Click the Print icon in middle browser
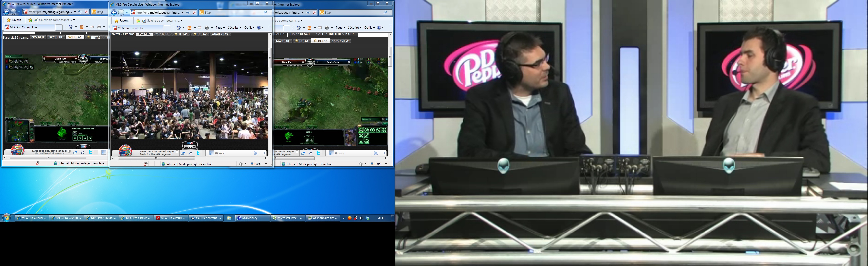Screen dimensions: 868x266 click(x=207, y=28)
